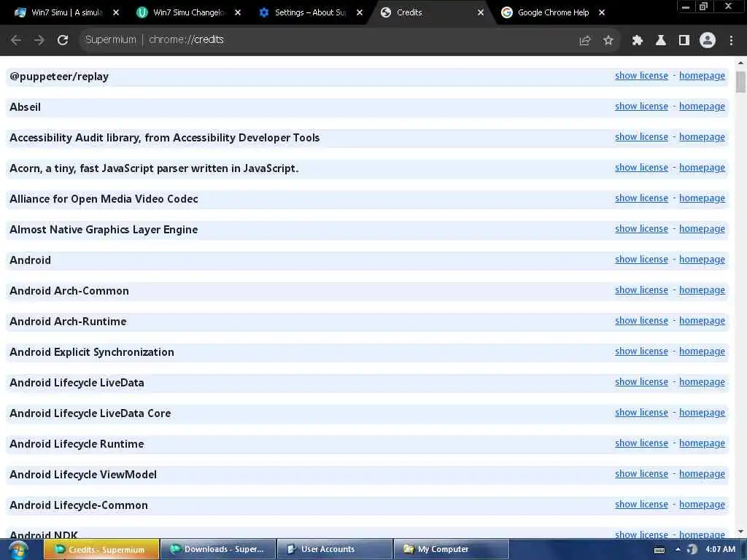
Task: Reload the credits page
Action: 63,40
